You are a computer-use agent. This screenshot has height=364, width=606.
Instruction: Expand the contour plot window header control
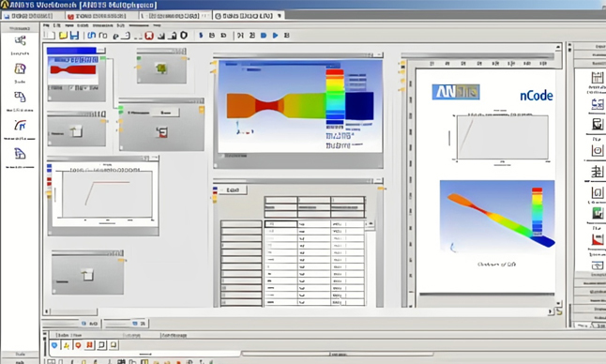click(x=379, y=54)
